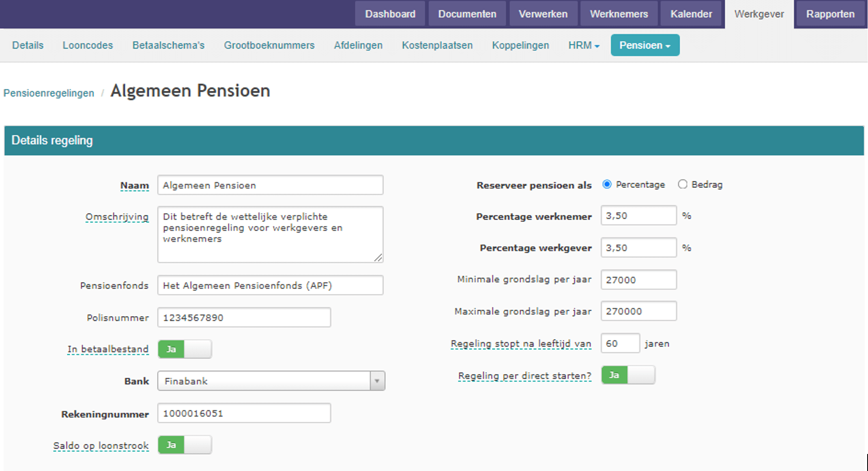Select the Bedrag radio option
868x471 pixels.
683,184
